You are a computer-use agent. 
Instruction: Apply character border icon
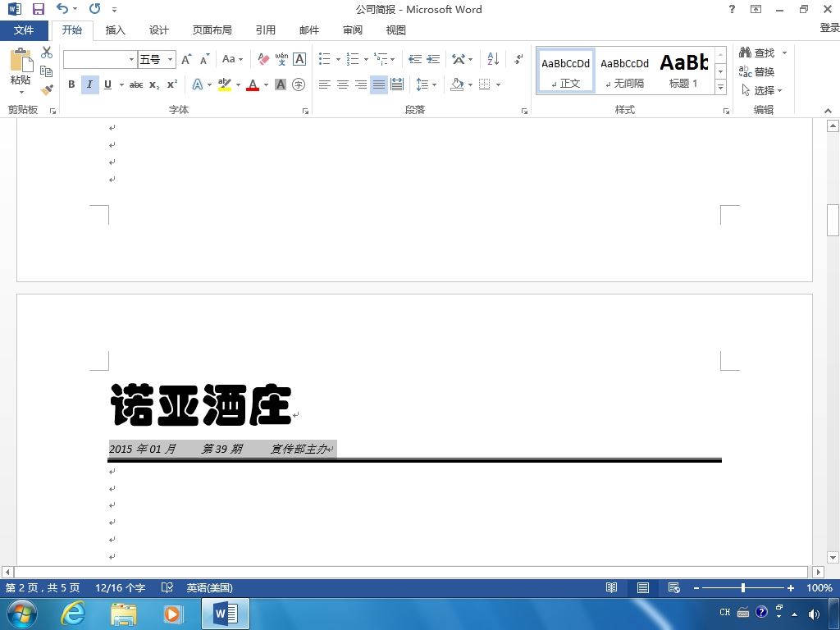coord(299,59)
